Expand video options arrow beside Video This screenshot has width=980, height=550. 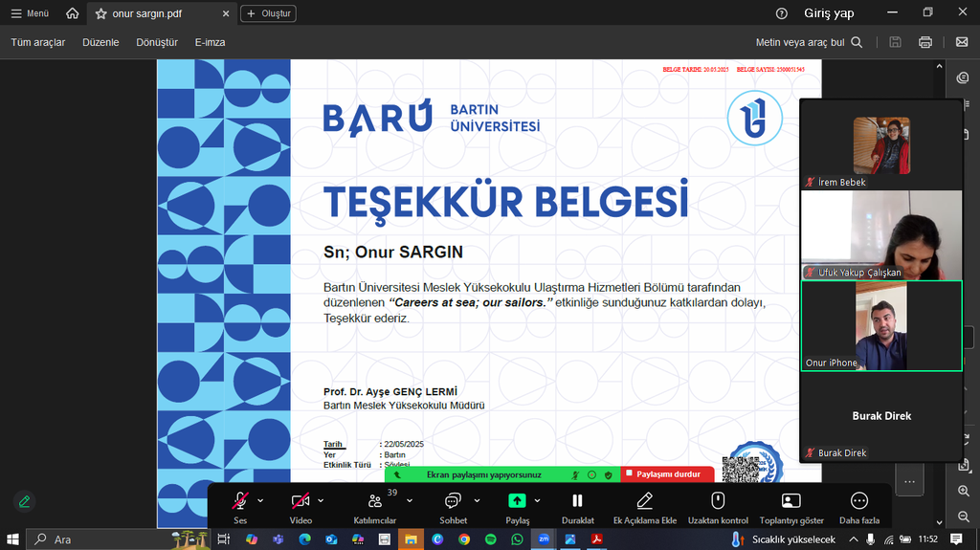point(321,500)
